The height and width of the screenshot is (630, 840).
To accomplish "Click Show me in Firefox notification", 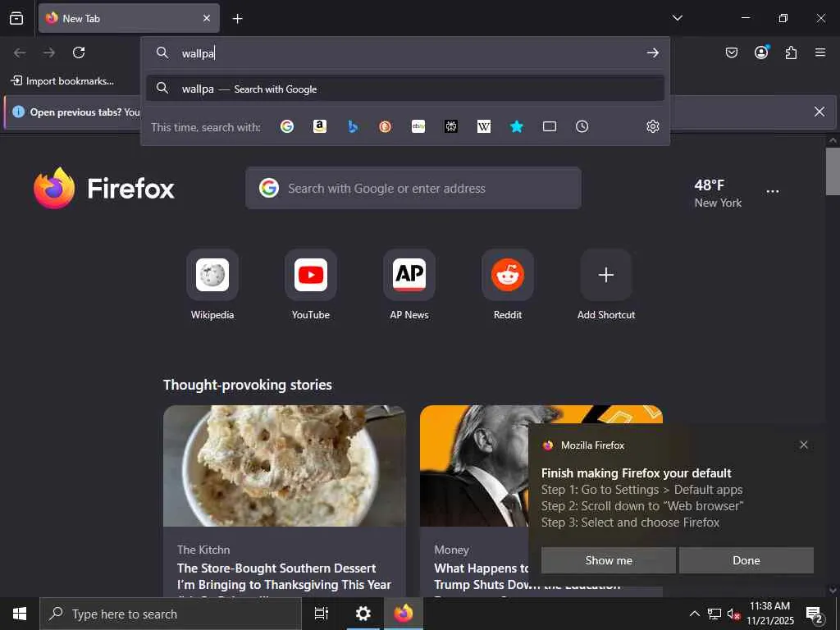I will click(609, 560).
